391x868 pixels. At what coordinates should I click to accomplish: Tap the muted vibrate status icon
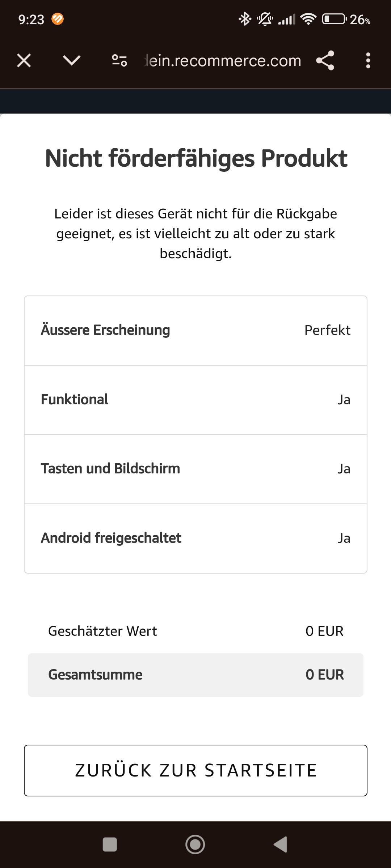265,19
